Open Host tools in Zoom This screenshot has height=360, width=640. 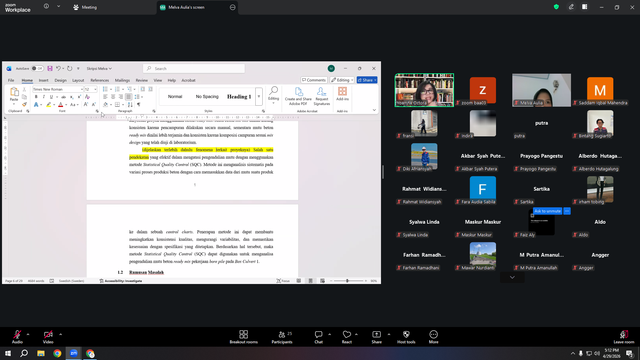406,337
